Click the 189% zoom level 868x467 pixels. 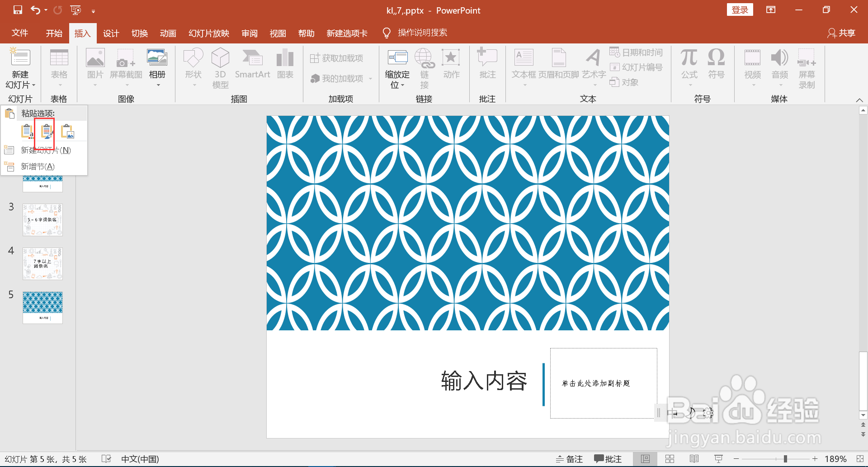[x=835, y=459]
